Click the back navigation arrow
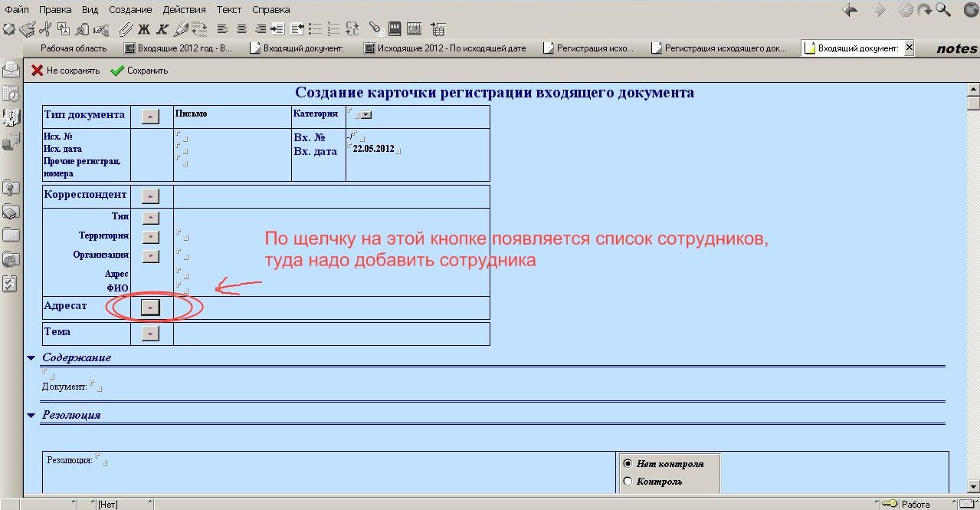The width and height of the screenshot is (980, 510). click(x=850, y=10)
